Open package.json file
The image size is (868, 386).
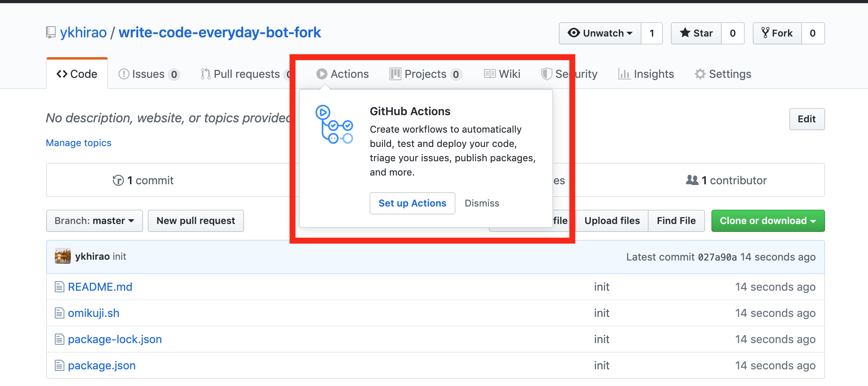(102, 365)
